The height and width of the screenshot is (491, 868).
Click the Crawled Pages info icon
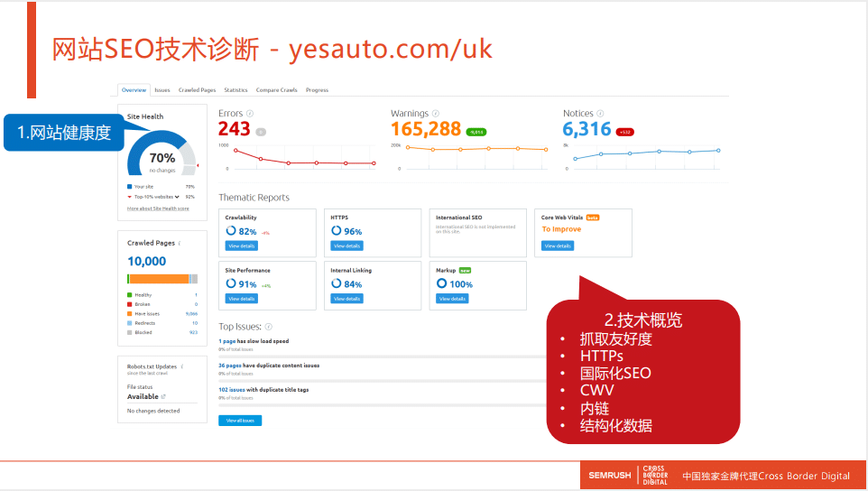click(180, 243)
